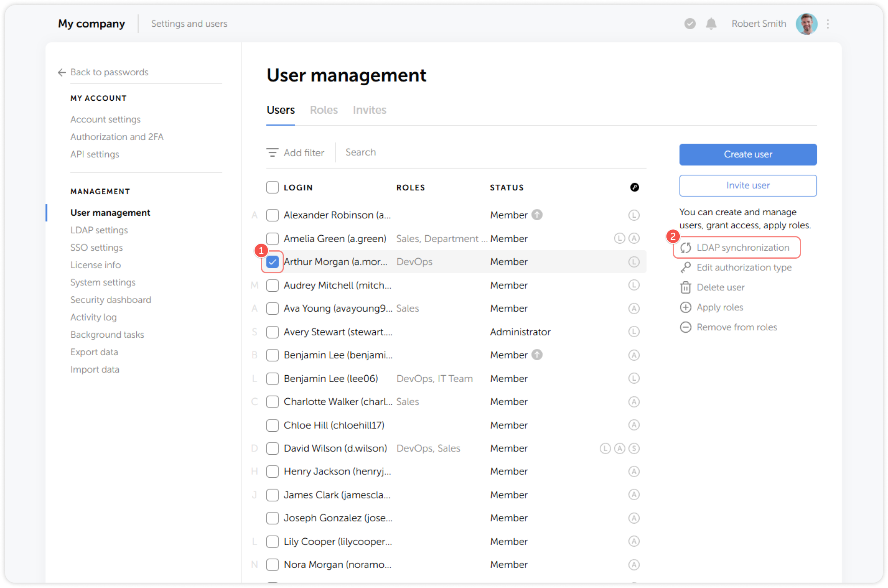Select all users with the header checkbox

click(x=272, y=187)
